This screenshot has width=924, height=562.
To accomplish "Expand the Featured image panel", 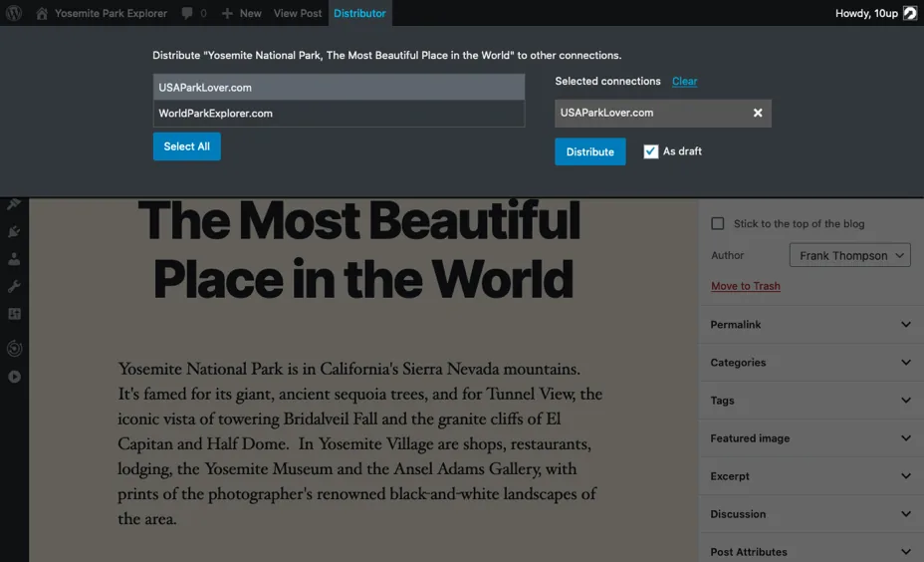I will tap(810, 438).
